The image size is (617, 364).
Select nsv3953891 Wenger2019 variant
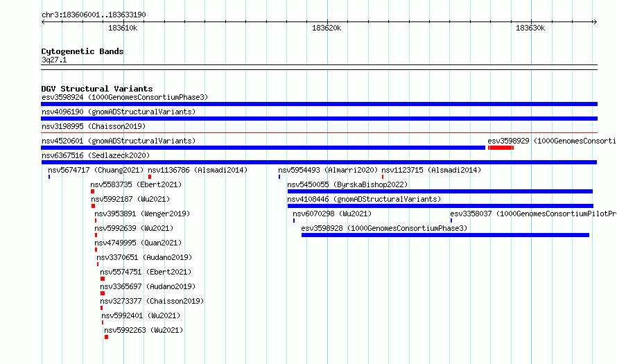[x=142, y=214]
